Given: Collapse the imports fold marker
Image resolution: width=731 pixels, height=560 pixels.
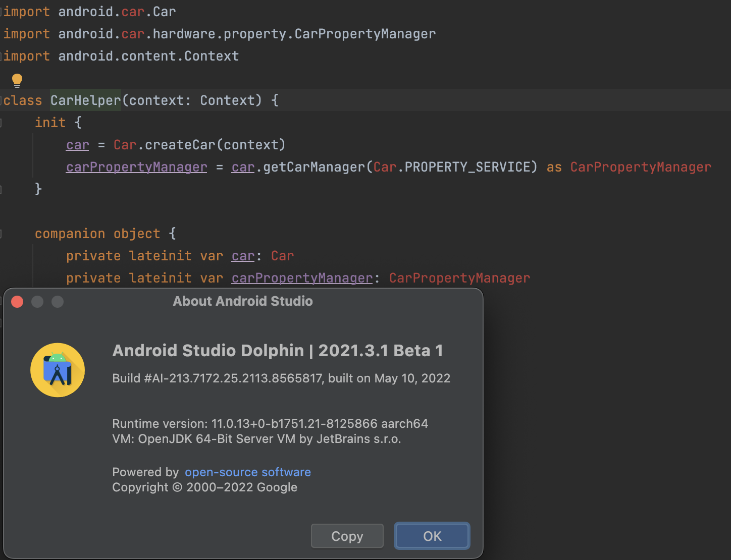Looking at the screenshot, I should click(2, 12).
